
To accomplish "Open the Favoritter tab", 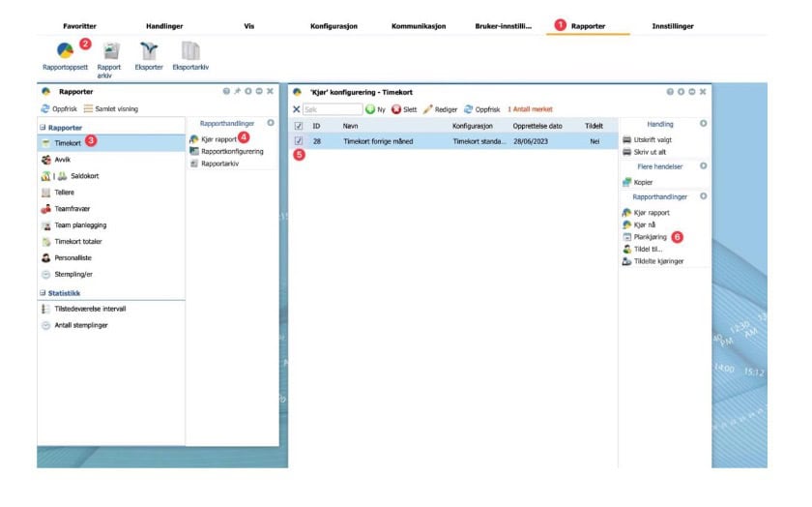I will click(79, 26).
